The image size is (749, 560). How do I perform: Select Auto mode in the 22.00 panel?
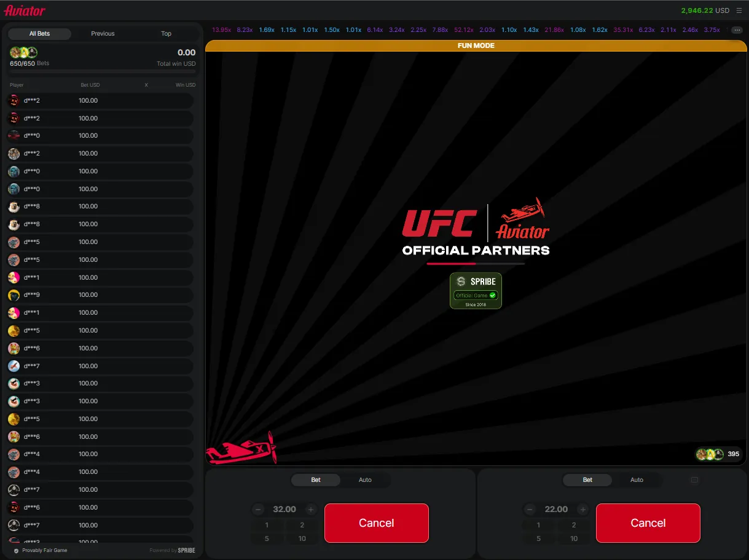click(x=637, y=480)
